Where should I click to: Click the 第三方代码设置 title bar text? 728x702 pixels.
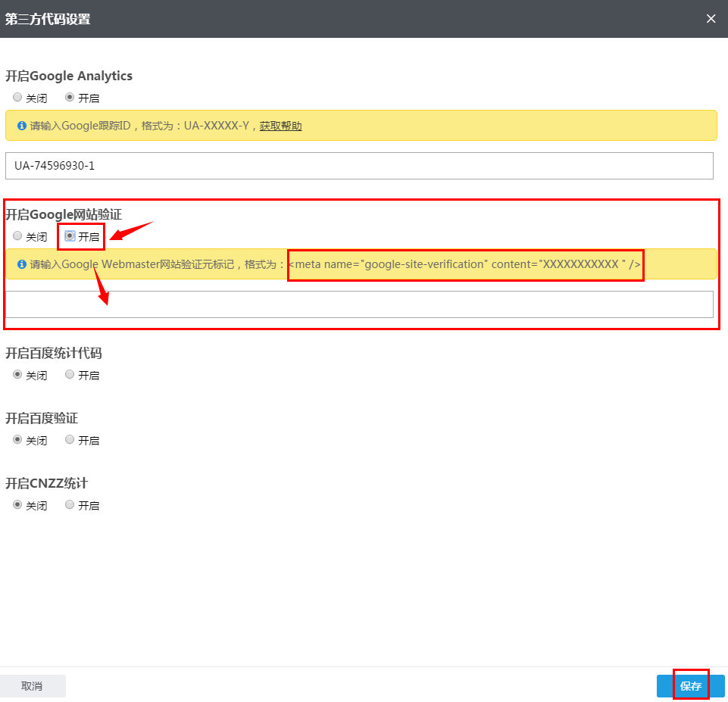coord(48,19)
